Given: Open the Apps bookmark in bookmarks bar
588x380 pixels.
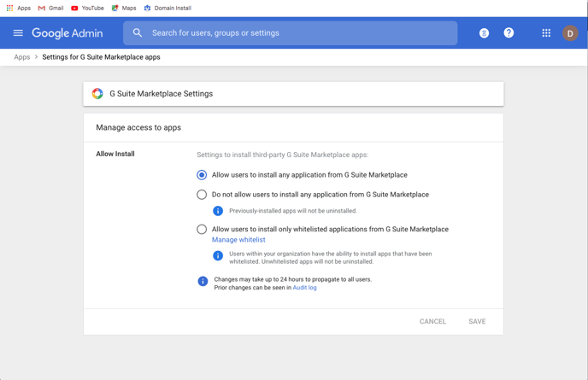Looking at the screenshot, I should coord(19,8).
